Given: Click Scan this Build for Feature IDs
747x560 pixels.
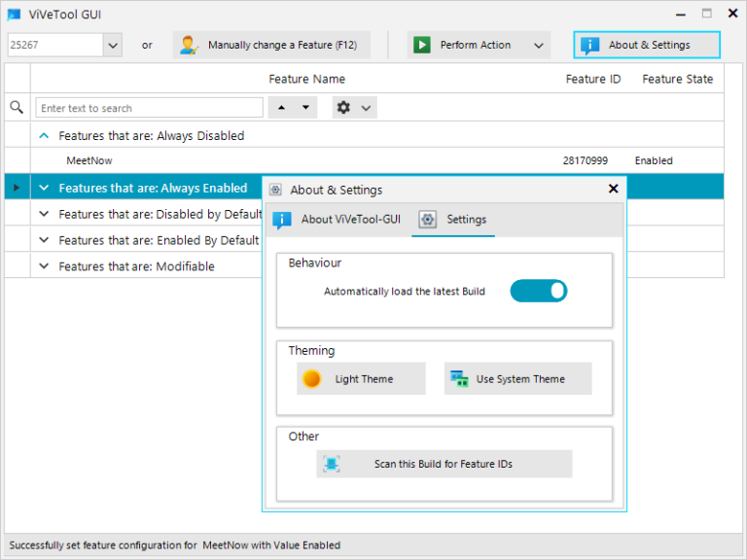Looking at the screenshot, I should tap(444, 465).
